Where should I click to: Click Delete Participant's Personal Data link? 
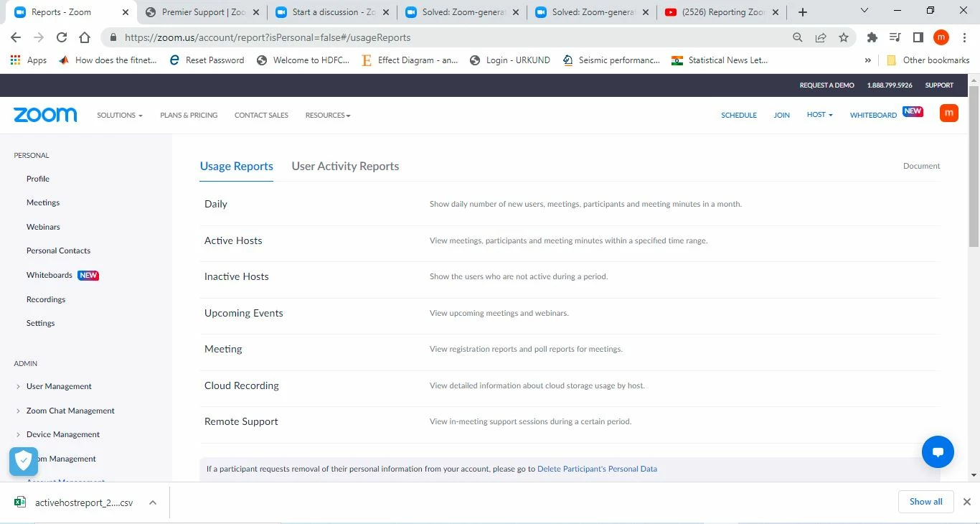[597, 469]
